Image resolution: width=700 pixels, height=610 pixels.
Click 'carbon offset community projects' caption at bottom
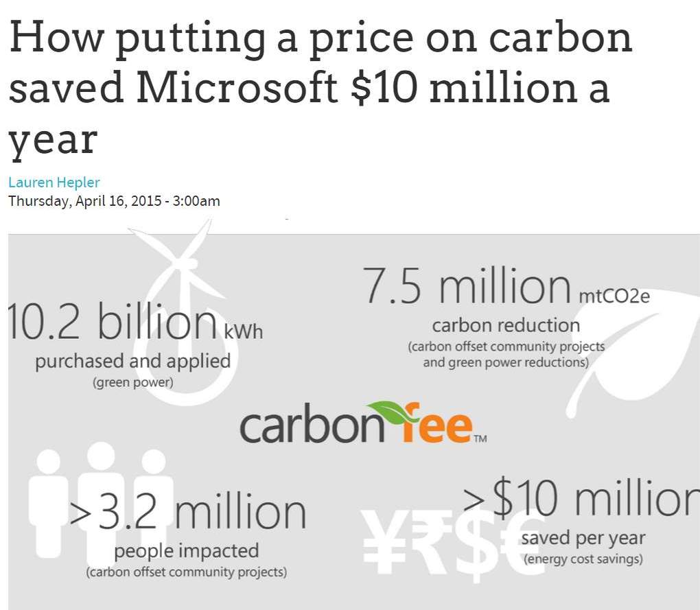pos(187,572)
